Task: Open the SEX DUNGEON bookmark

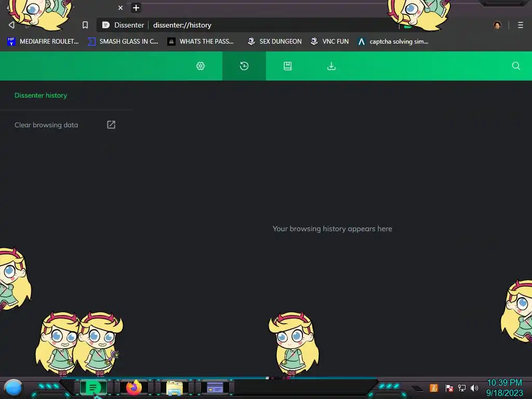Action: 274,42
